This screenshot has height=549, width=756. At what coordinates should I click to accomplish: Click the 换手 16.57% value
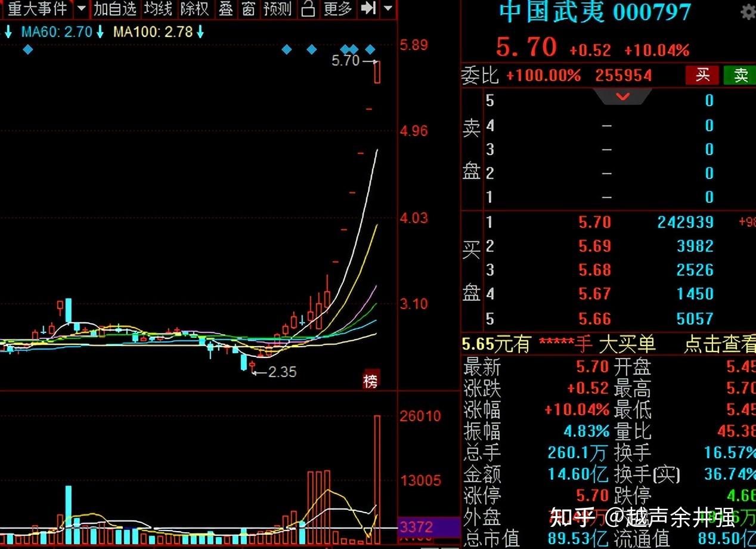[730, 452]
